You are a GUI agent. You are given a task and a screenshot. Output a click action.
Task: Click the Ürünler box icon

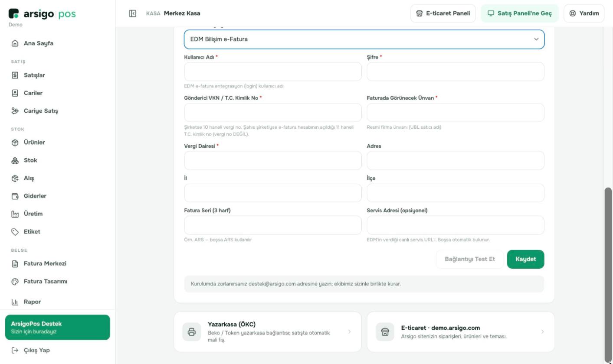pos(15,143)
